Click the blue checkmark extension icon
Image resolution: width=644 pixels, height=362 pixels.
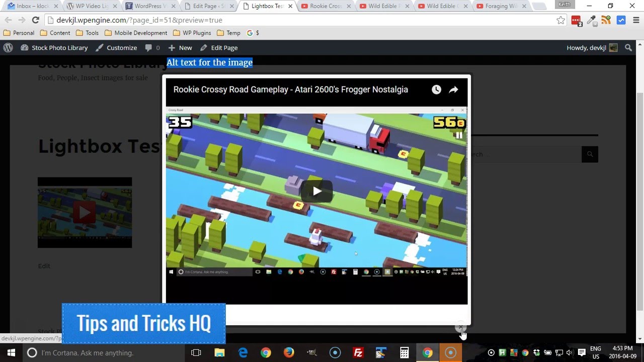coord(621,20)
